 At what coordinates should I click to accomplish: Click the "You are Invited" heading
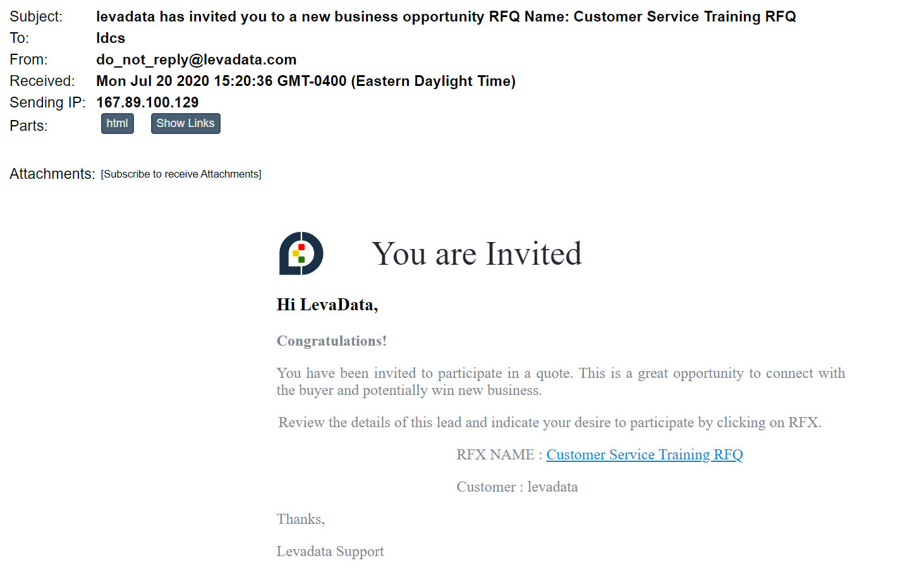click(x=476, y=254)
